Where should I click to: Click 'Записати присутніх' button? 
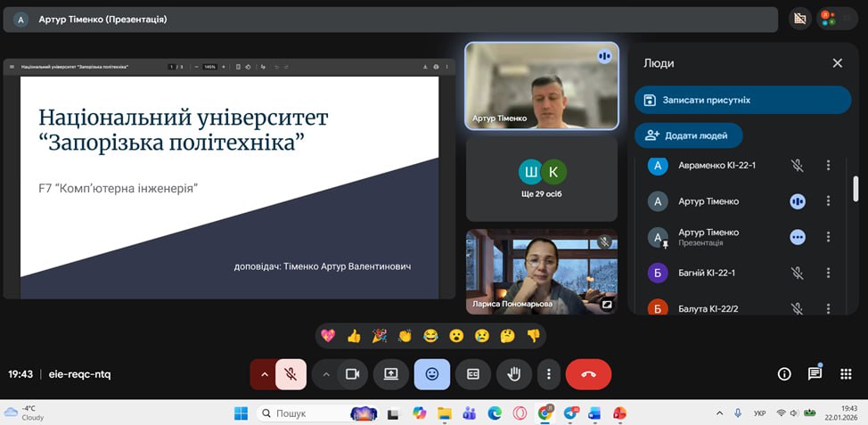pyautogui.click(x=742, y=100)
